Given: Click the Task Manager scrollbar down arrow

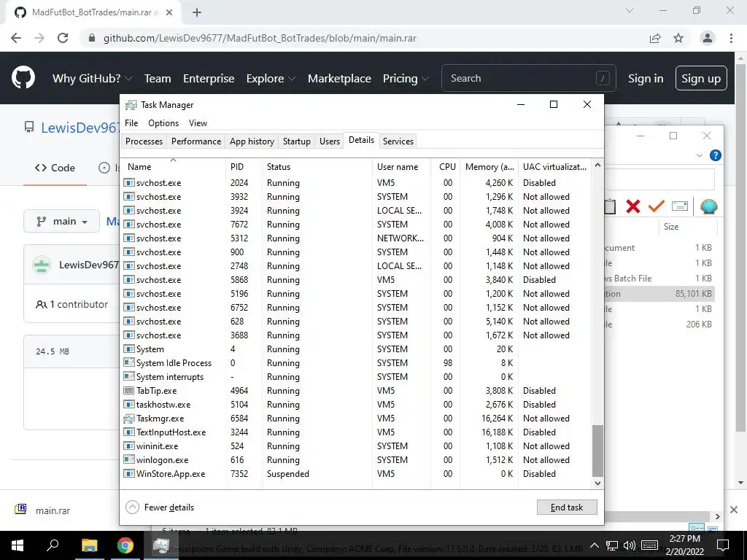Looking at the screenshot, I should (597, 483).
